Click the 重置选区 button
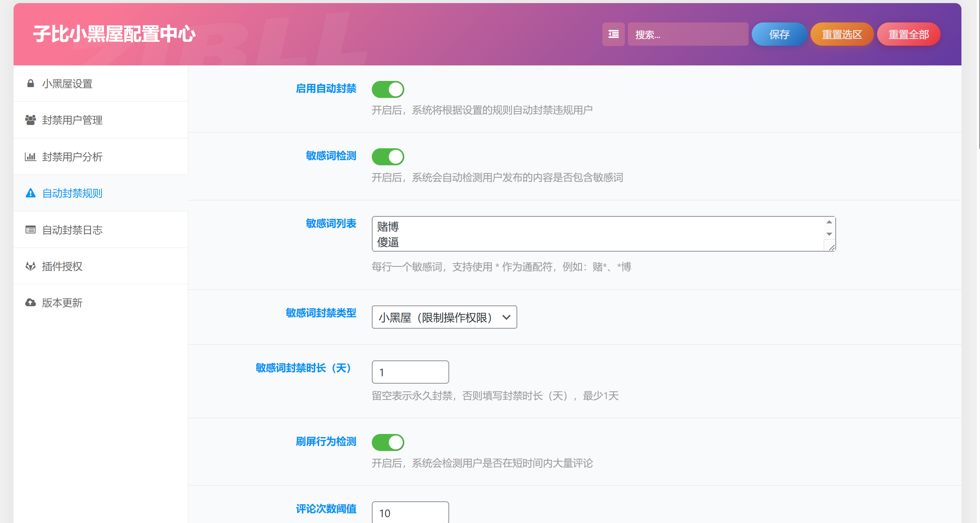Screen dimensions: 980x523 842,34
